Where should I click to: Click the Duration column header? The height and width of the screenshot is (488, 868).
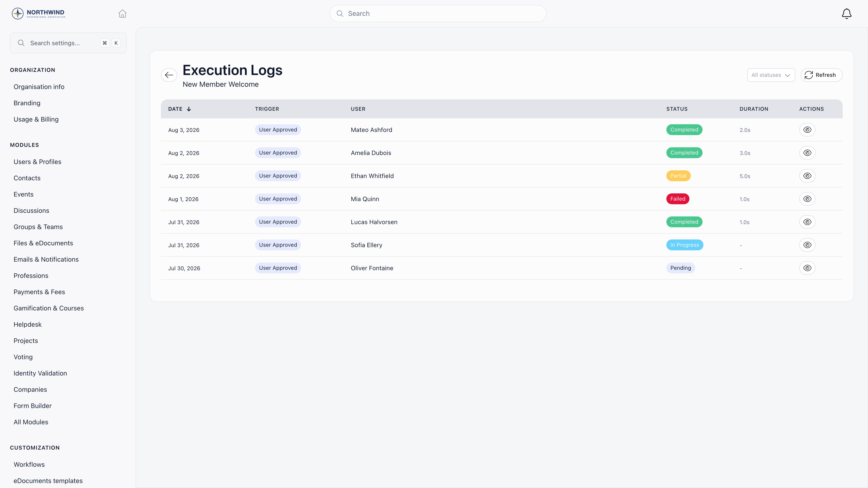coord(754,109)
